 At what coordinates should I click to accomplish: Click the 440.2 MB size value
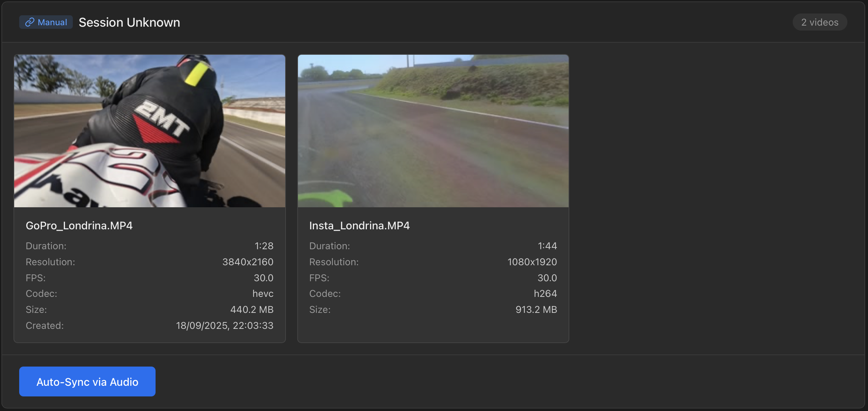(252, 309)
